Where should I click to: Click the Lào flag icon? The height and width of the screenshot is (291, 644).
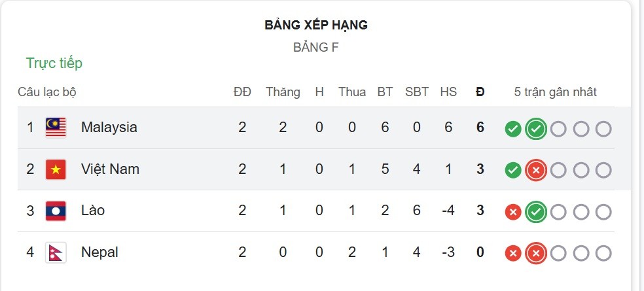point(56,211)
